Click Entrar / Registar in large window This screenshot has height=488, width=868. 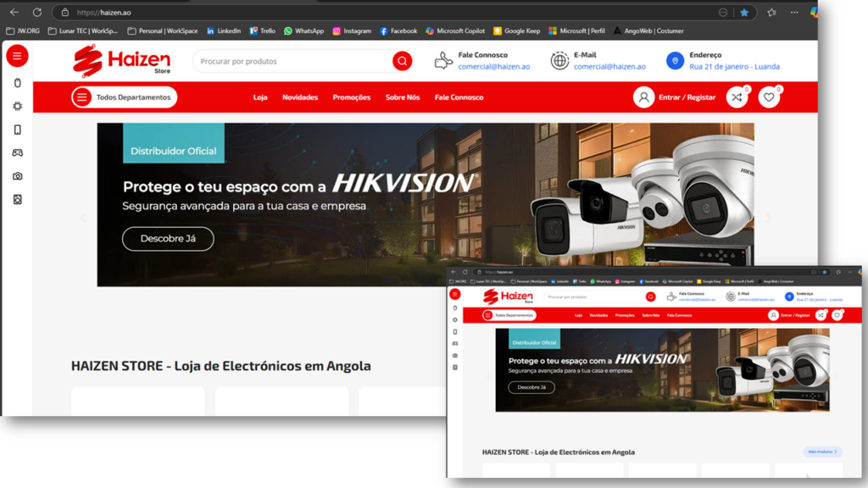point(687,97)
